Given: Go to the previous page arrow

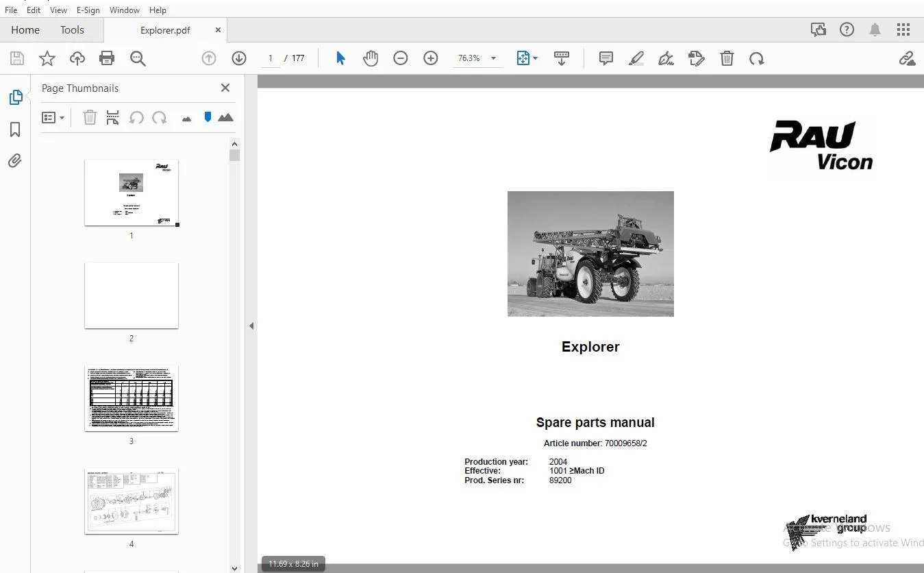Looking at the screenshot, I should click(209, 58).
